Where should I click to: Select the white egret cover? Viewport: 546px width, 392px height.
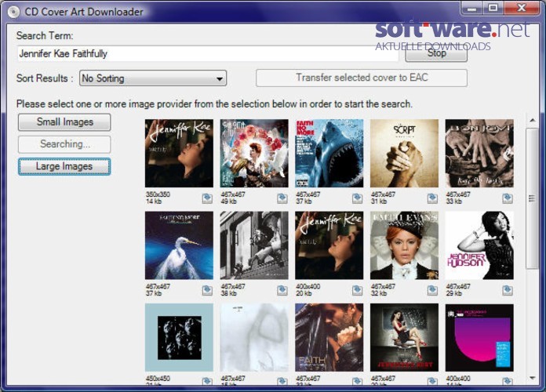coord(179,245)
